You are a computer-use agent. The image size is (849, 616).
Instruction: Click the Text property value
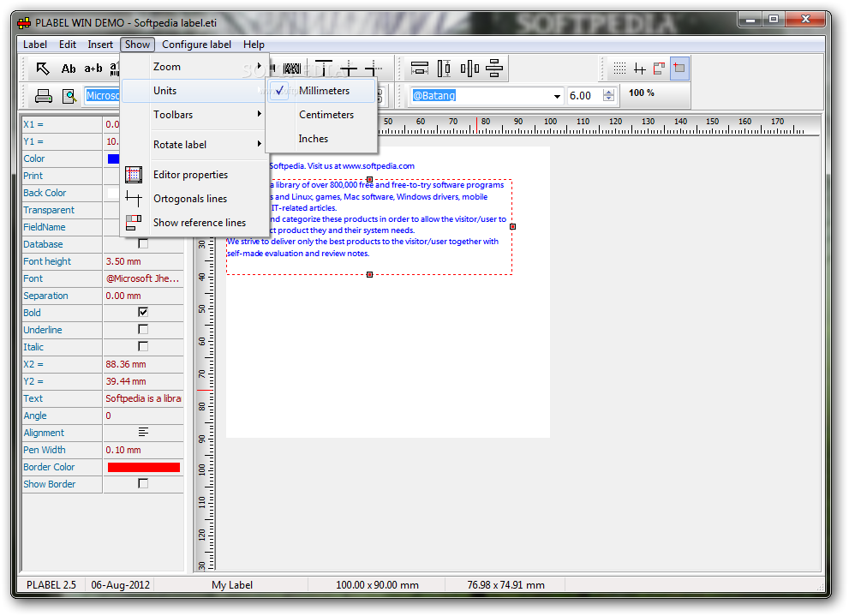click(143, 398)
